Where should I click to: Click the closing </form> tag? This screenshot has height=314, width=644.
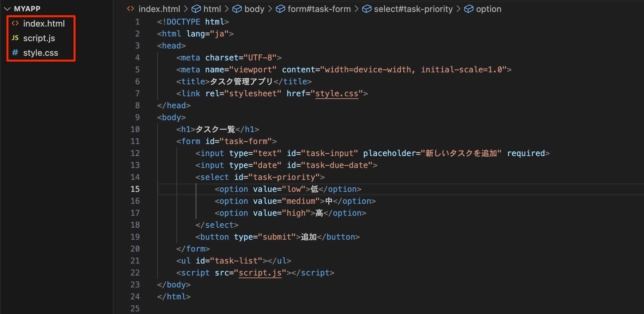[193, 249]
